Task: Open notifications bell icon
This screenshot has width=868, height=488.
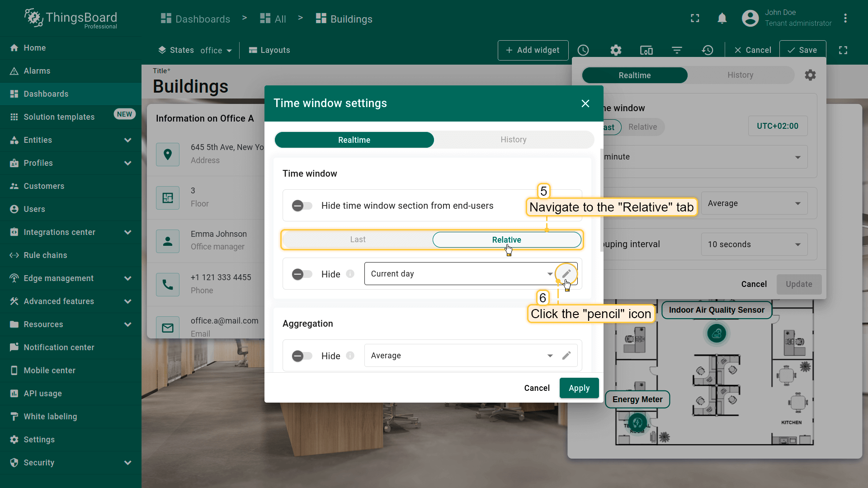Action: [x=722, y=19]
